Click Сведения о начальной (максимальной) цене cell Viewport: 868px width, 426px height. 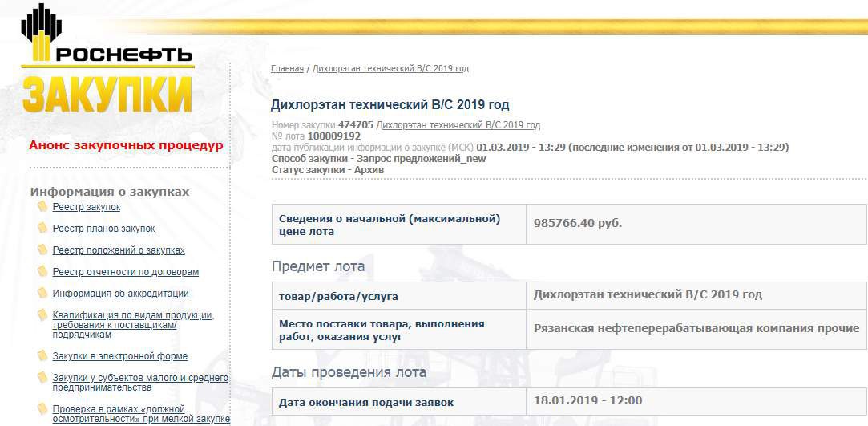tap(399, 225)
